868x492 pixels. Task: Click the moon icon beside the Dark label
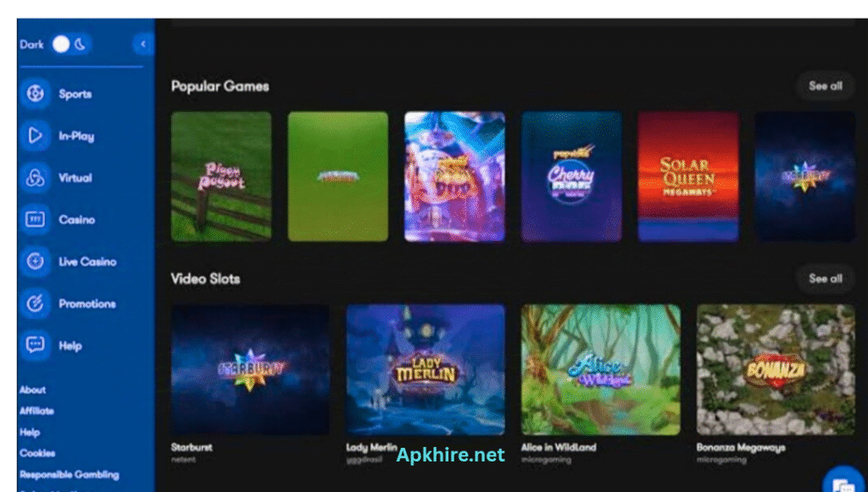point(81,44)
